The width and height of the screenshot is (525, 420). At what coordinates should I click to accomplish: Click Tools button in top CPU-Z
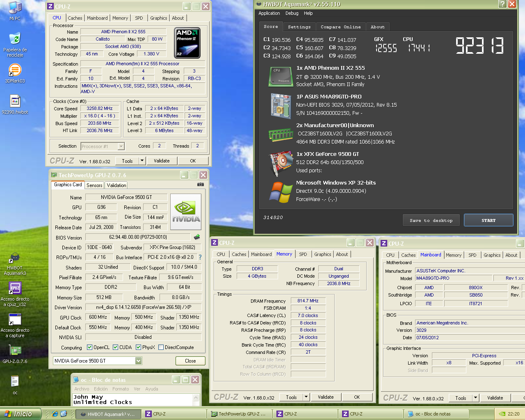(127, 161)
